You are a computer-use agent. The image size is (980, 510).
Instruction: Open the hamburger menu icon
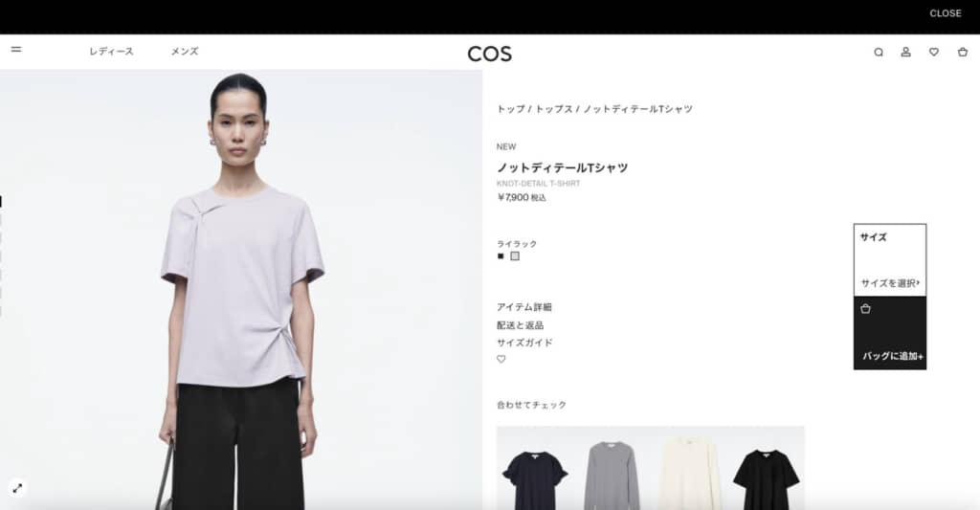[16, 50]
